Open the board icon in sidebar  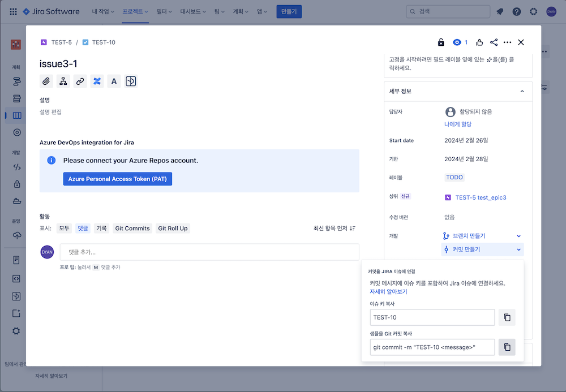(x=16, y=115)
